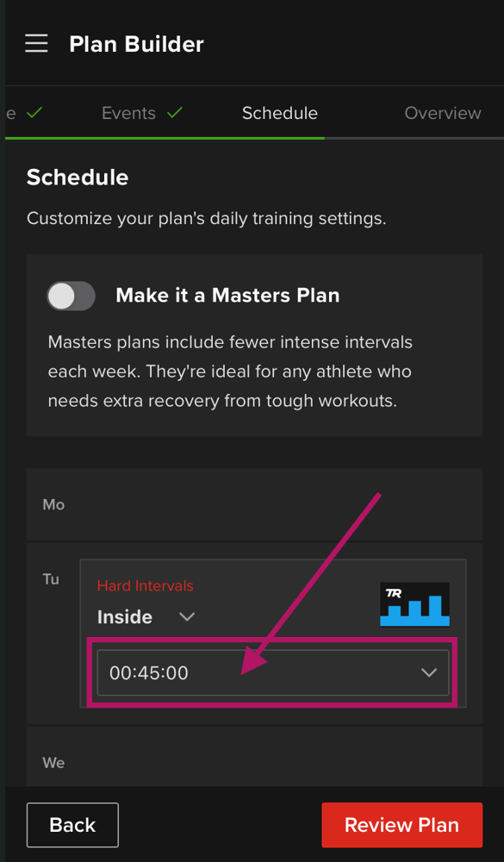Click the TrainerRoad workout thumbnail icon
Viewport: 504px width, 862px height.
pos(414,605)
